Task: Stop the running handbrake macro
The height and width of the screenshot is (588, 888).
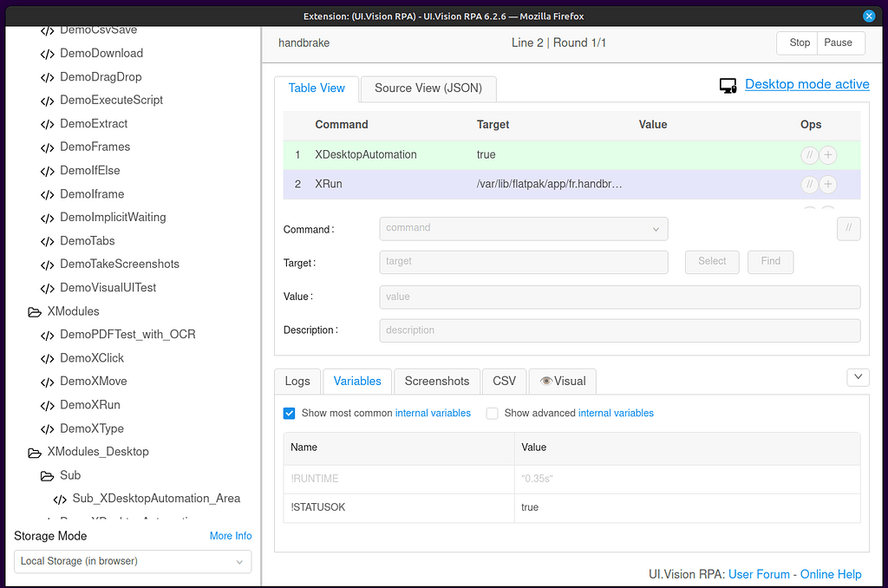Action: [798, 42]
